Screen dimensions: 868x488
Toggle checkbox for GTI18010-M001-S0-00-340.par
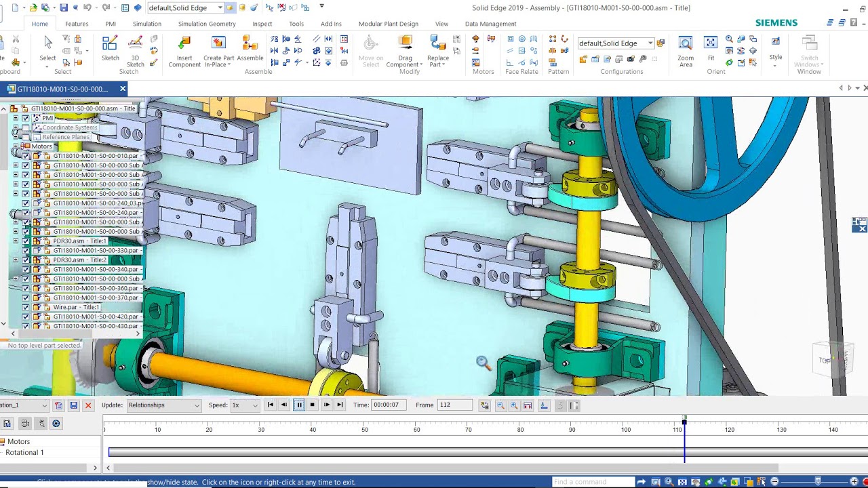[26, 270]
